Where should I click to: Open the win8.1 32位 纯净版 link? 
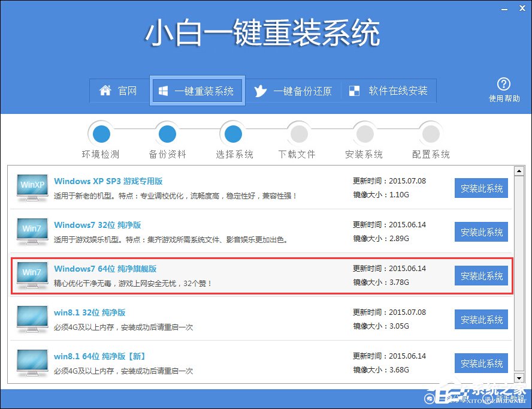[x=92, y=312]
